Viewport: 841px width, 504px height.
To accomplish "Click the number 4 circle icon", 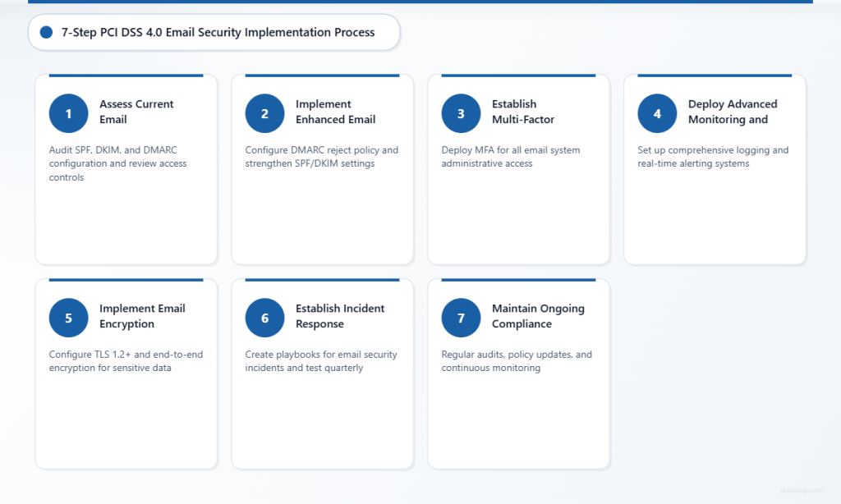I will pos(657,113).
